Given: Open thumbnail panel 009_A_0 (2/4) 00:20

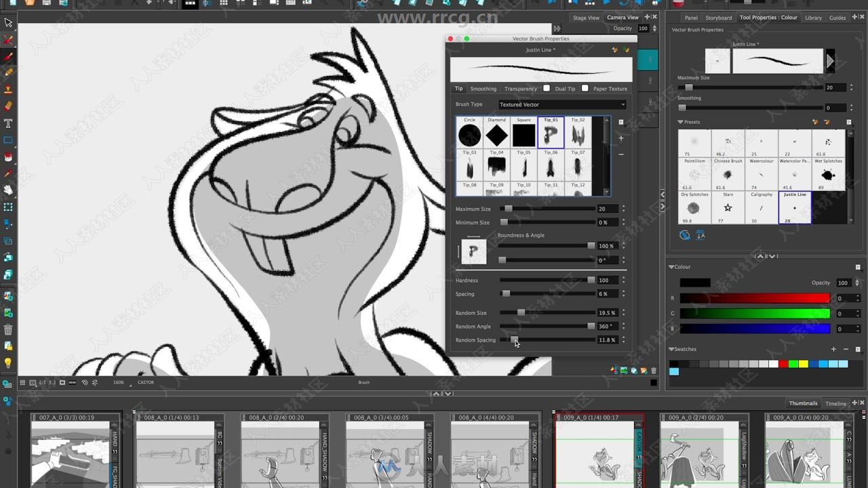Looking at the screenshot, I should (x=705, y=451).
